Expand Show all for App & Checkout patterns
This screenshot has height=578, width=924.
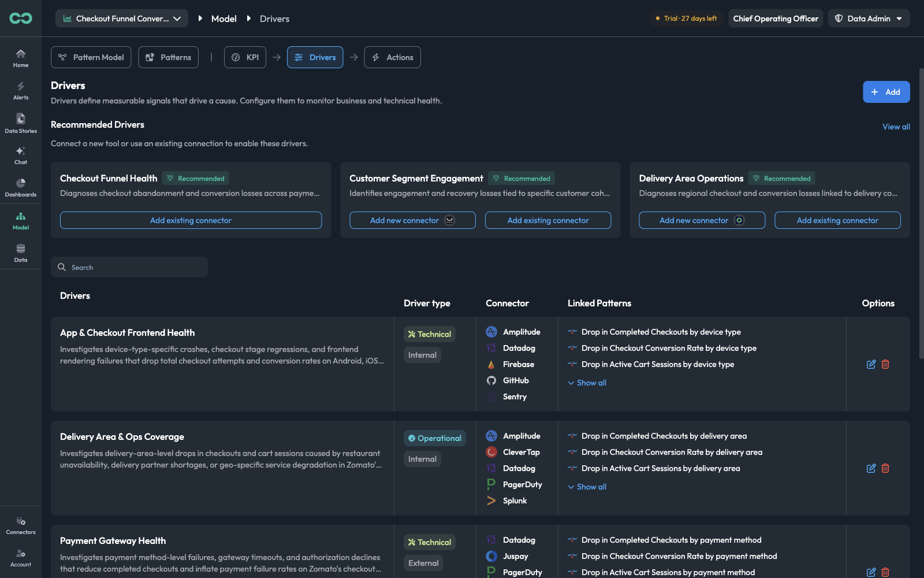[x=587, y=383]
